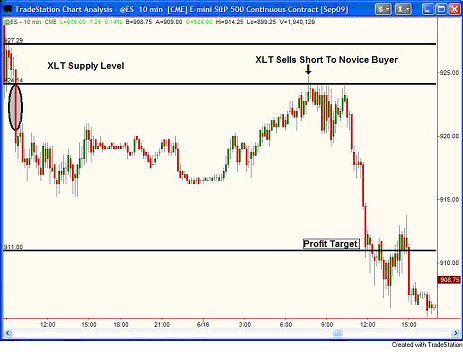Screen dimensions: 463x363
Task: Click the 3:00 time axis label
Action: 245,324
